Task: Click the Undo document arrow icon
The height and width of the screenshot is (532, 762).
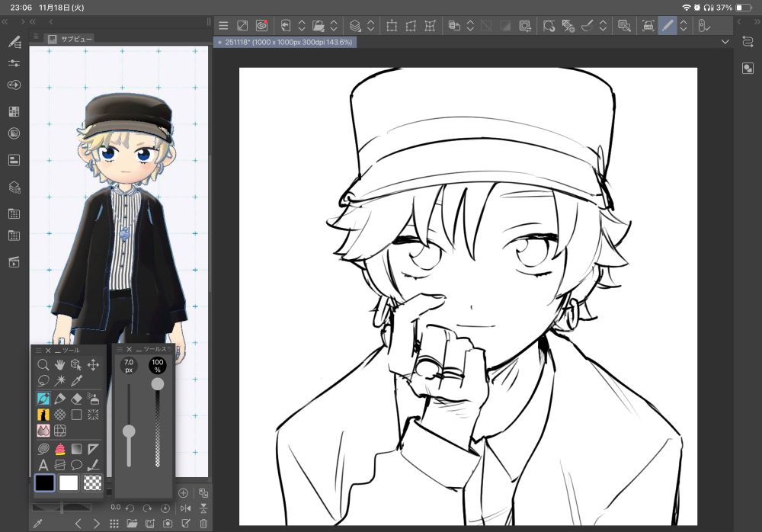Action: pyautogui.click(x=285, y=25)
